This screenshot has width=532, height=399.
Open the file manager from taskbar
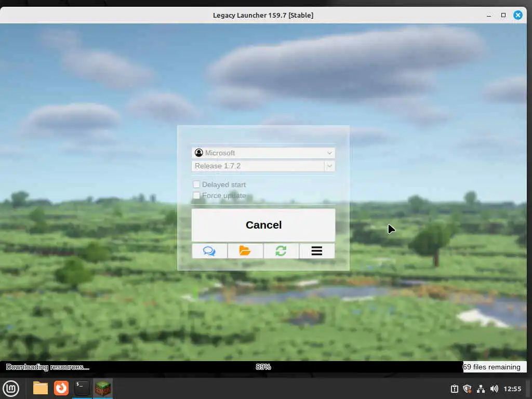(x=41, y=388)
